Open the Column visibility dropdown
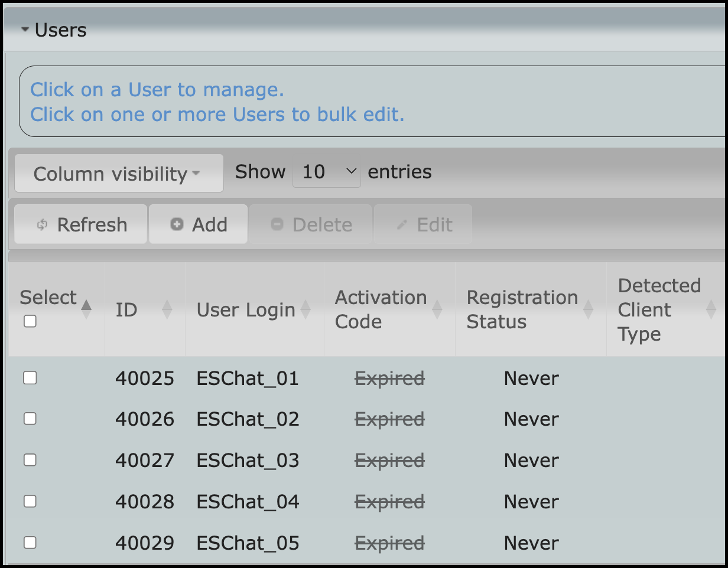The image size is (728, 568). (118, 174)
